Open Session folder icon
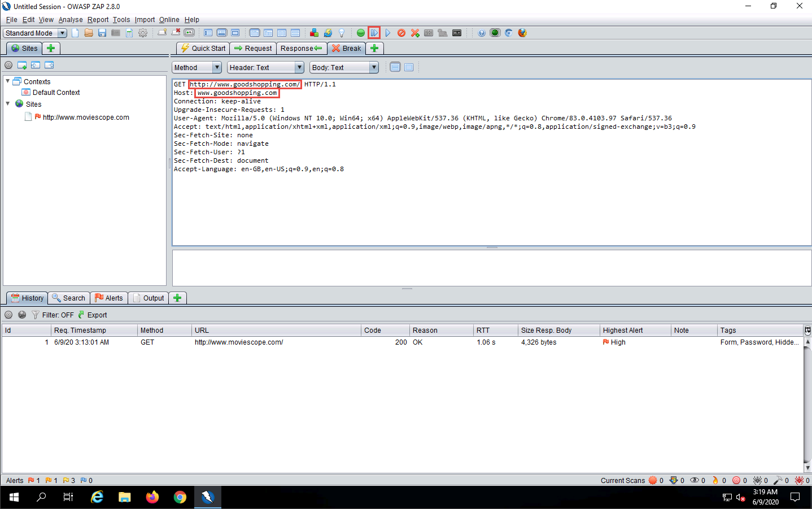The height and width of the screenshot is (509, 812). point(89,33)
